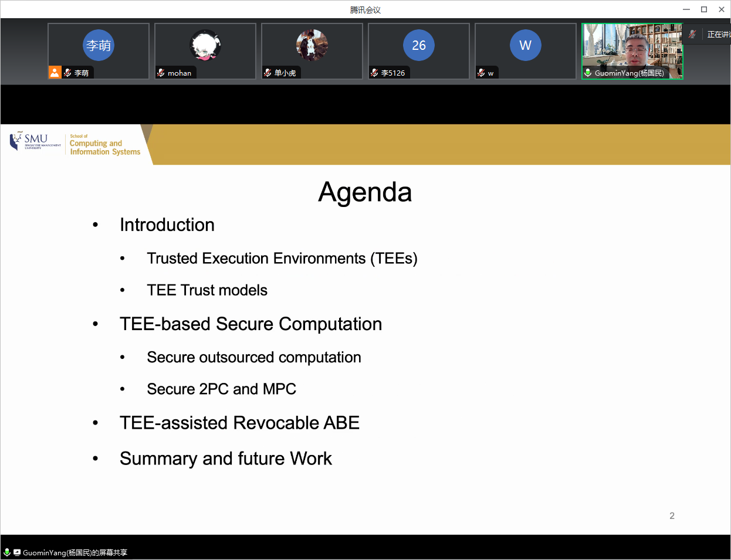The image size is (731, 560).
Task: Select 单小虎's avatar picture
Action: [312, 45]
